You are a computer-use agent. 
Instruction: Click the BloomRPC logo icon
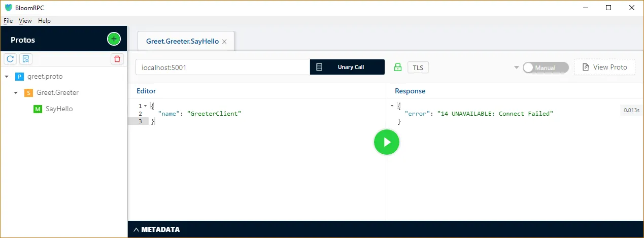click(x=8, y=8)
